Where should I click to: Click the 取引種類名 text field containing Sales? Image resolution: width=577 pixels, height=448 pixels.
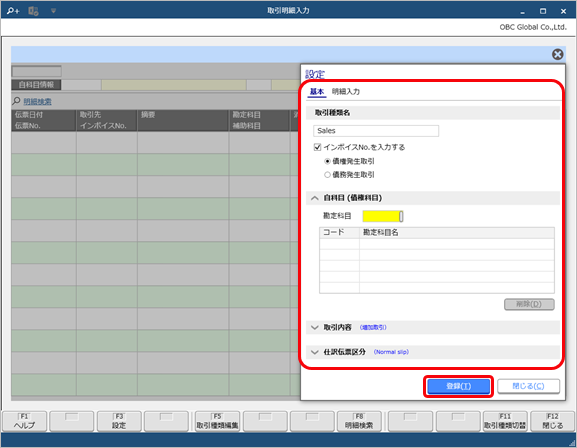[376, 131]
